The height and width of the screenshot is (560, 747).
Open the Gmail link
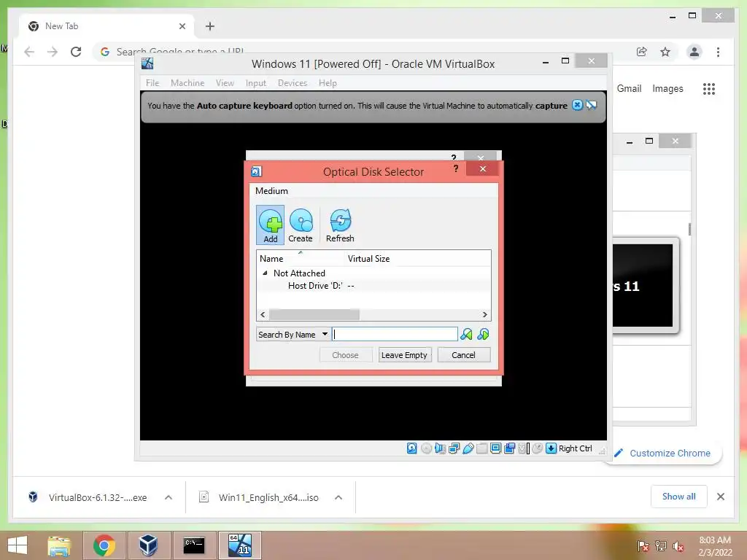(629, 88)
